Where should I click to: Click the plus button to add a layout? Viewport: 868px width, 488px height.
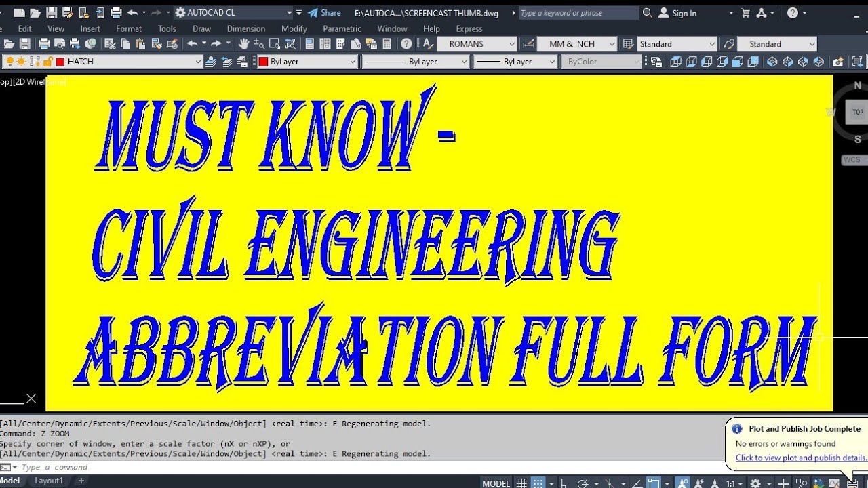[x=81, y=481]
